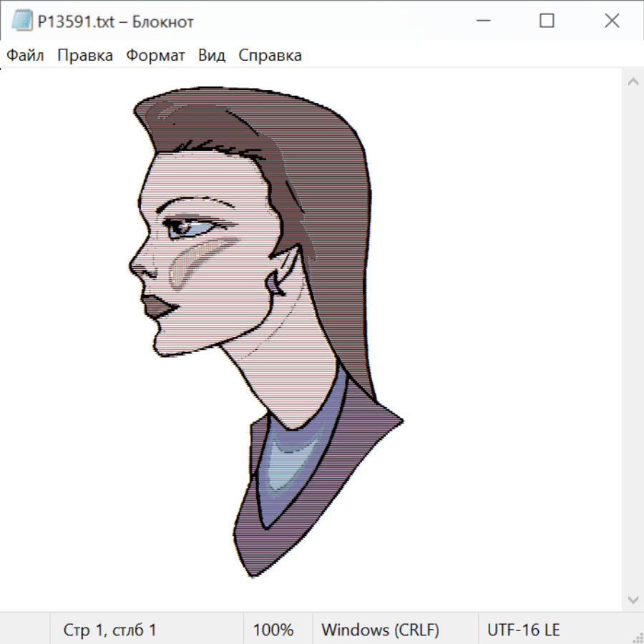This screenshot has width=644, height=644.
Task: Click the scroll down arrow
Action: coord(633,599)
